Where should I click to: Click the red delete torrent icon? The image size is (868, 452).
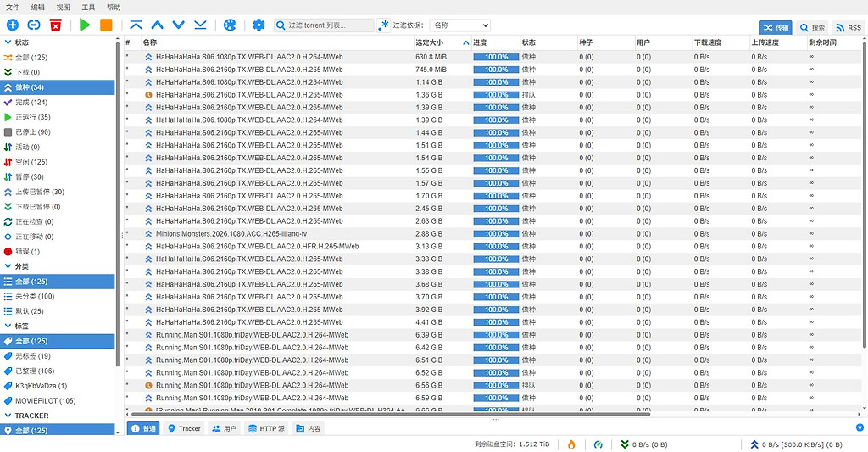click(x=55, y=25)
